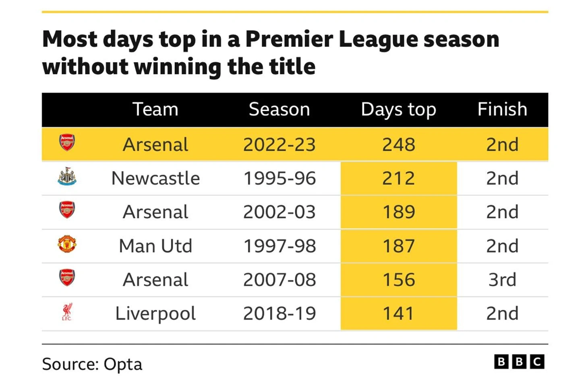Click the chart title heading
588x377 pixels.
pyautogui.click(x=271, y=52)
